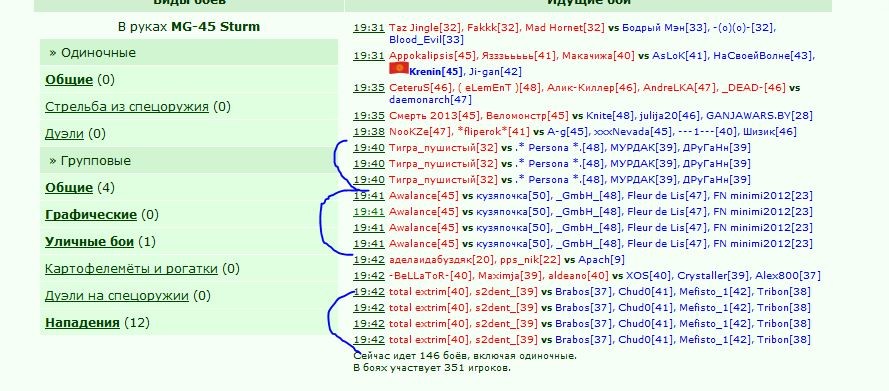Screen dimensions: 889x391
Task: View player аделаидабуздяк[20]
Action: click(x=441, y=260)
